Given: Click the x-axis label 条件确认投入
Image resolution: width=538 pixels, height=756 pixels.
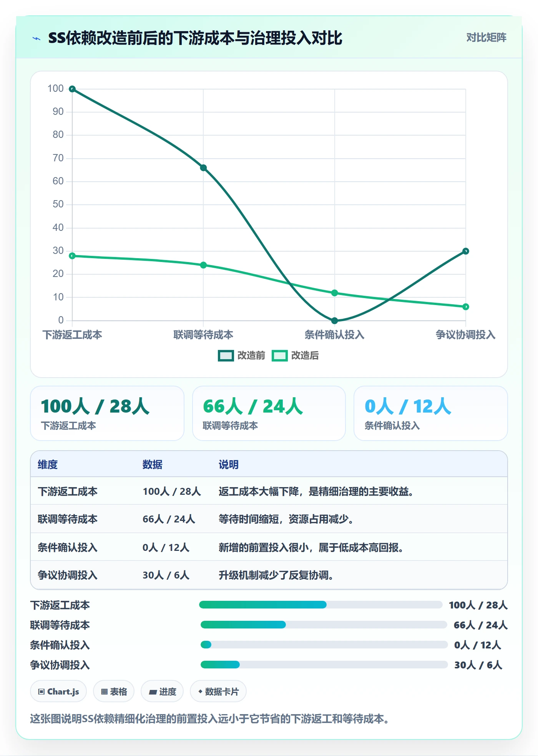Looking at the screenshot, I should click(x=334, y=335).
